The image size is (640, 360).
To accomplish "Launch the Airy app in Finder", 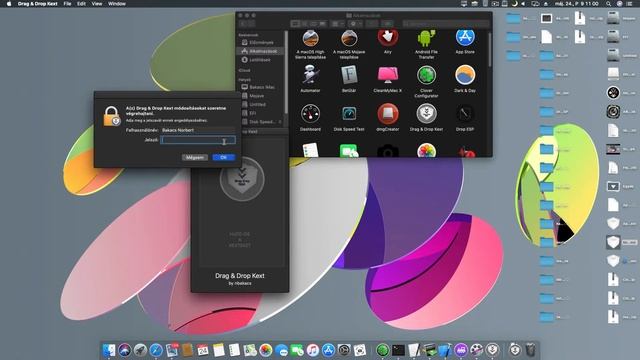I will [x=387, y=39].
